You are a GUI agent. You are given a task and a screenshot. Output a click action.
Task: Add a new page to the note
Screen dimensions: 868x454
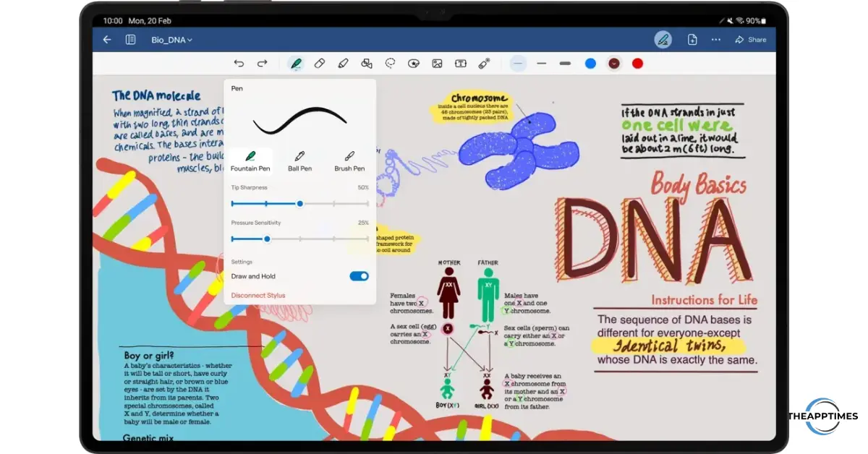pyautogui.click(x=692, y=40)
